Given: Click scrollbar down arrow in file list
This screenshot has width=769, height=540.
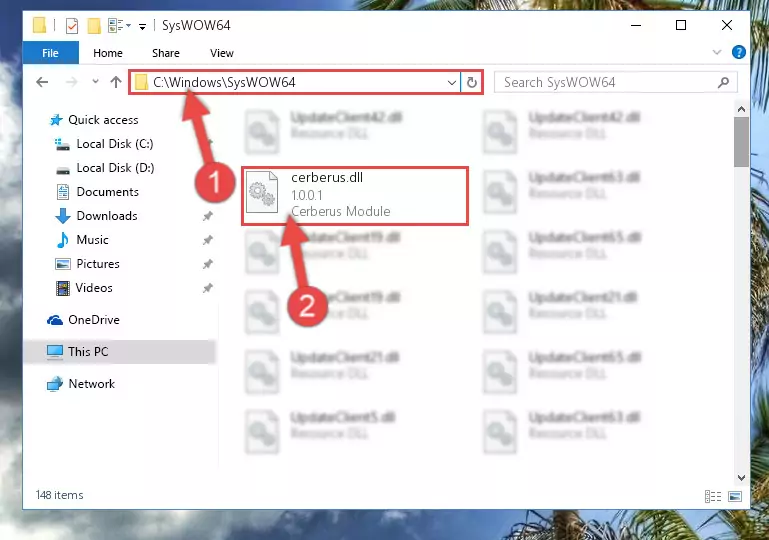Looking at the screenshot, I should pos(741,477).
